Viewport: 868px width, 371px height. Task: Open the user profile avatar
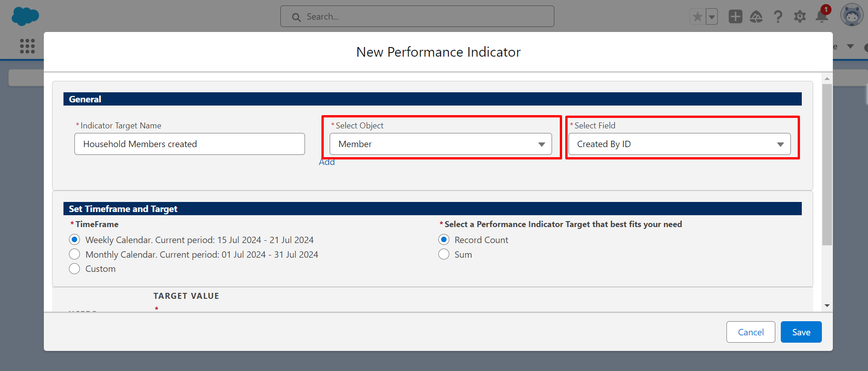[852, 16]
